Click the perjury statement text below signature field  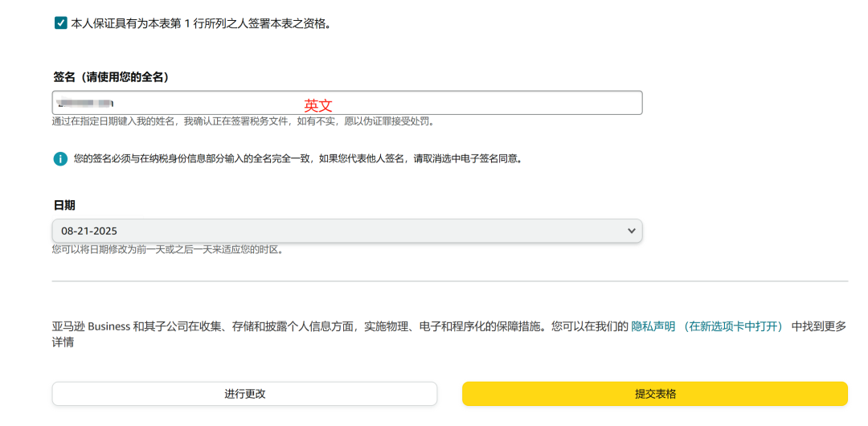pyautogui.click(x=243, y=121)
